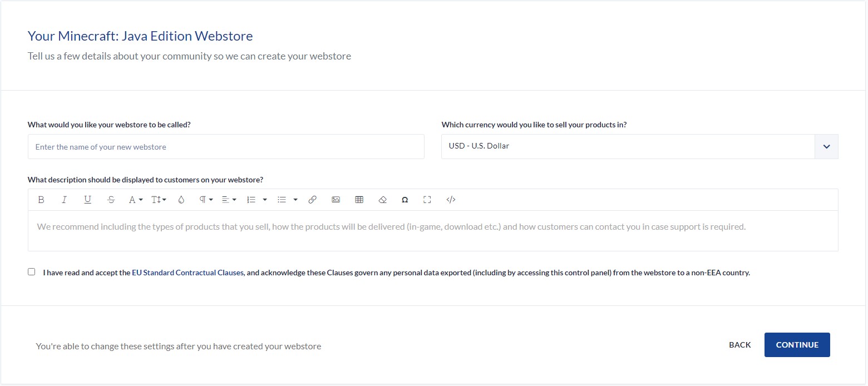Open the currency selector showing USD

(x=639, y=146)
